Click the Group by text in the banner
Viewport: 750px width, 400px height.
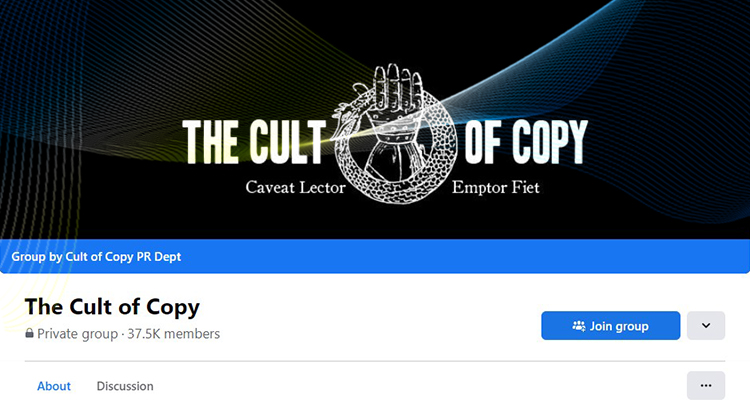click(37, 257)
